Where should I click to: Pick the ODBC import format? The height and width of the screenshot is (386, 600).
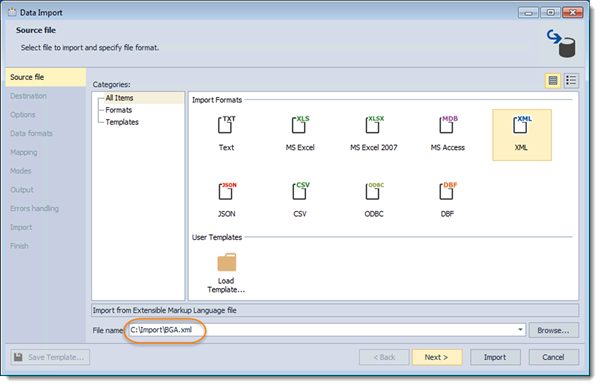(x=373, y=200)
